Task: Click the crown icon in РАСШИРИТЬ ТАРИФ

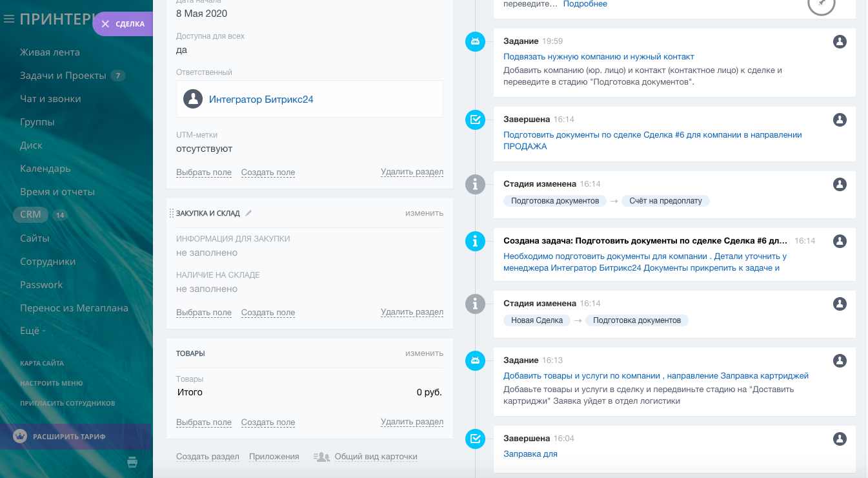Action: pos(20,436)
